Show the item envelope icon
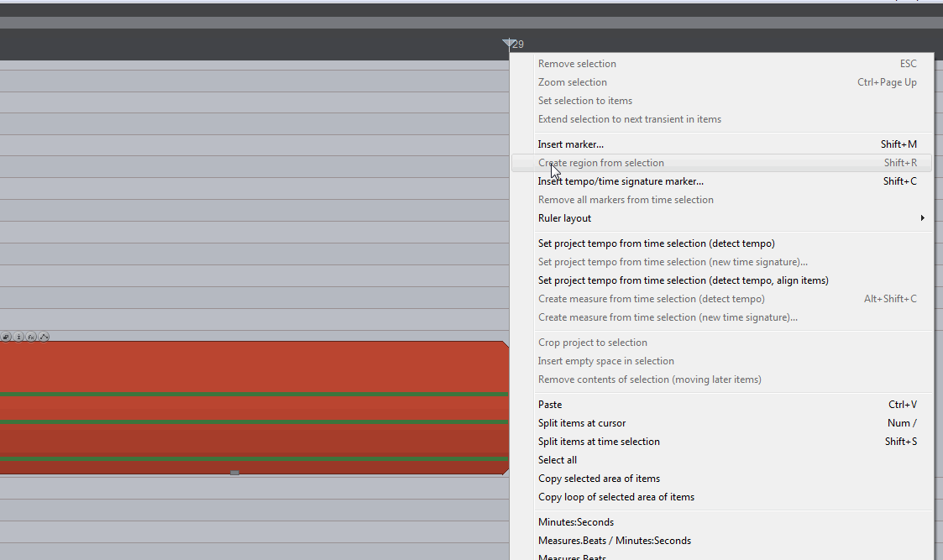Viewport: 943px width, 560px height. (44, 337)
